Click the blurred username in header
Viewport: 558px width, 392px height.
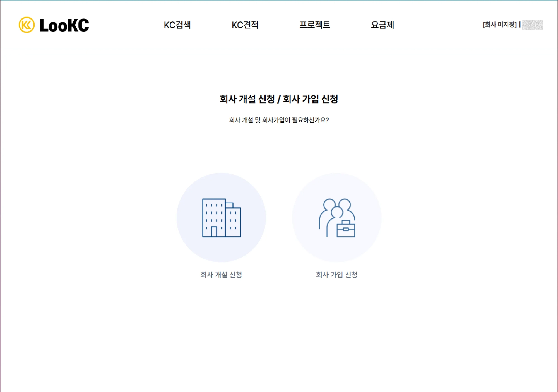pos(532,25)
